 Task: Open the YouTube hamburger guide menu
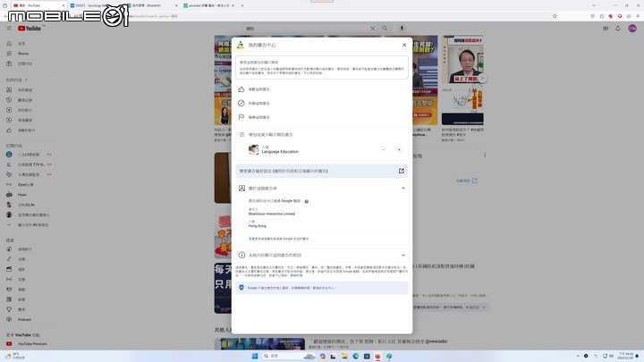click(9, 29)
